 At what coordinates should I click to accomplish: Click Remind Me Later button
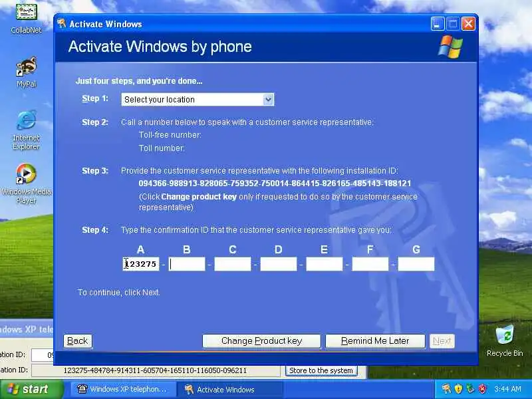[375, 341]
